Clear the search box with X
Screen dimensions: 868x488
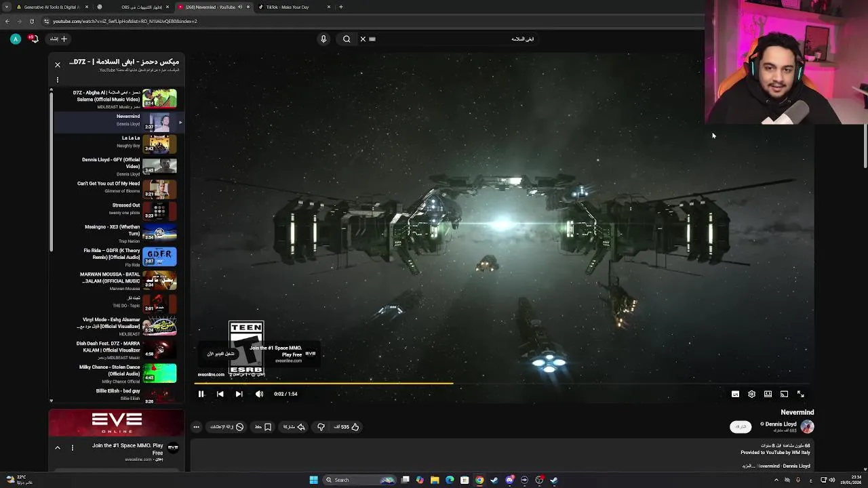coord(363,39)
